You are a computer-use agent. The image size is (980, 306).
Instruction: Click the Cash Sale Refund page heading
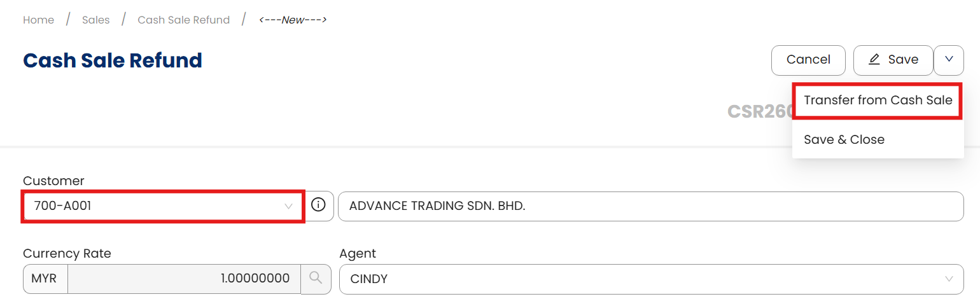pos(113,60)
